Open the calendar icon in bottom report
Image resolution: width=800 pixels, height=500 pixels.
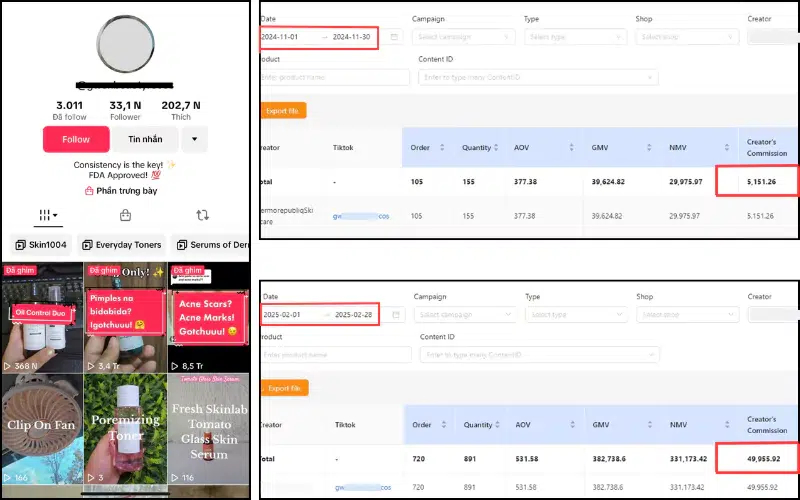396,315
